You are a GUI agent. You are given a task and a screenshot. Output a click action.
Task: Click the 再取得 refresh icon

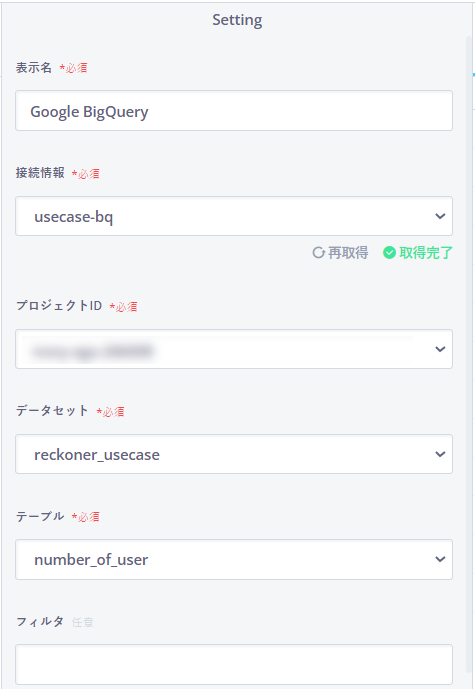[318, 253]
